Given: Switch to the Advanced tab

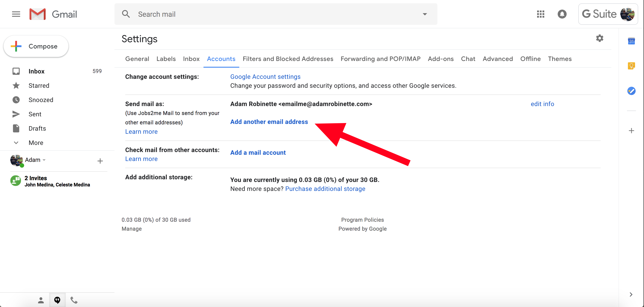Looking at the screenshot, I should (498, 59).
